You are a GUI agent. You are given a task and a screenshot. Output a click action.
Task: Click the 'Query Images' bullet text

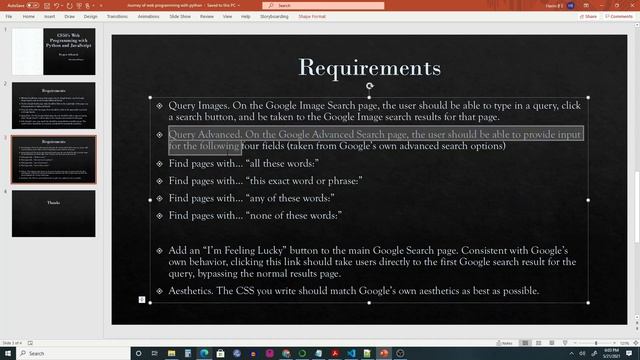coord(374,111)
